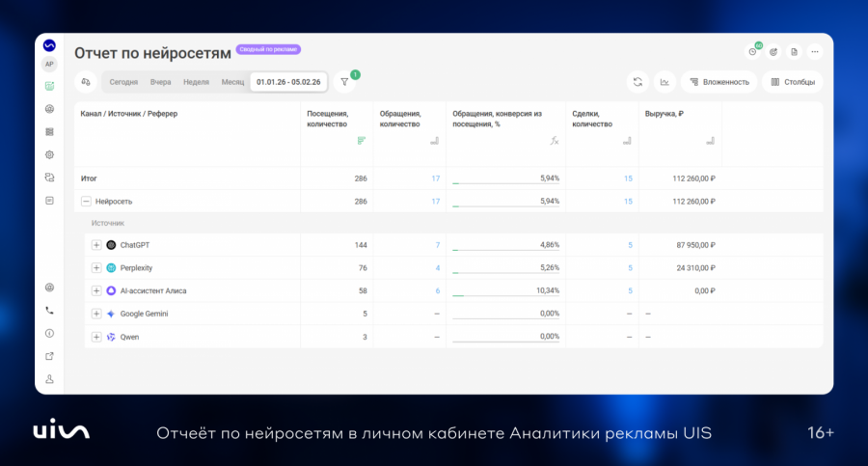Click the Вложенность button
868x466 pixels.
(719, 82)
